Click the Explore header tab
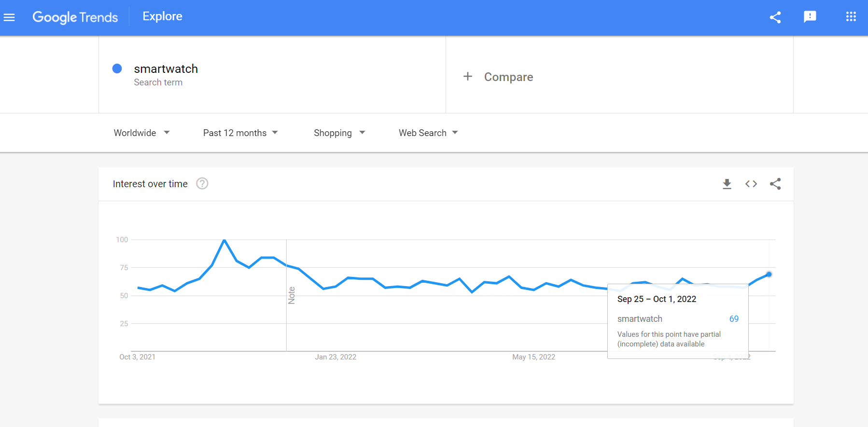868x427 pixels. click(162, 16)
